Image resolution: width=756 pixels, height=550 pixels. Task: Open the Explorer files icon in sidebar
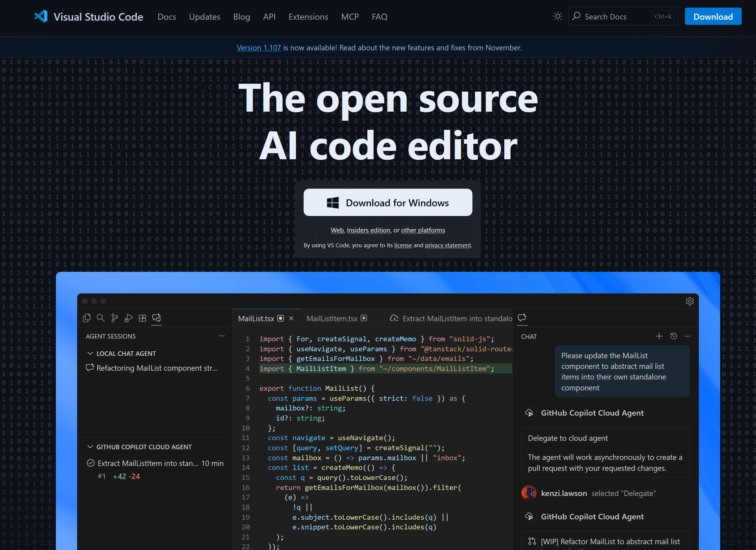click(x=87, y=318)
